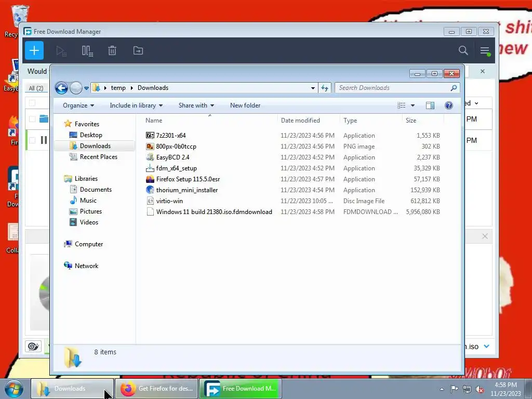
Task: Refresh the Downloads folder view
Action: pyautogui.click(x=325, y=88)
